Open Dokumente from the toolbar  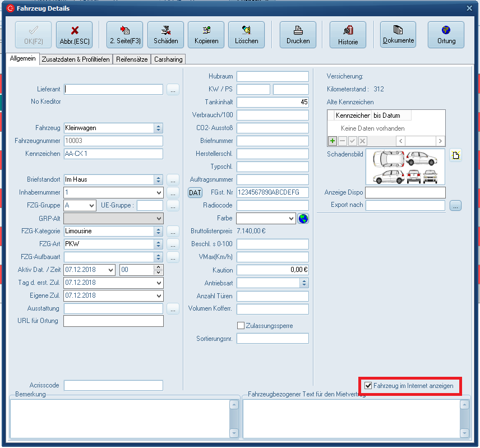[x=398, y=35]
